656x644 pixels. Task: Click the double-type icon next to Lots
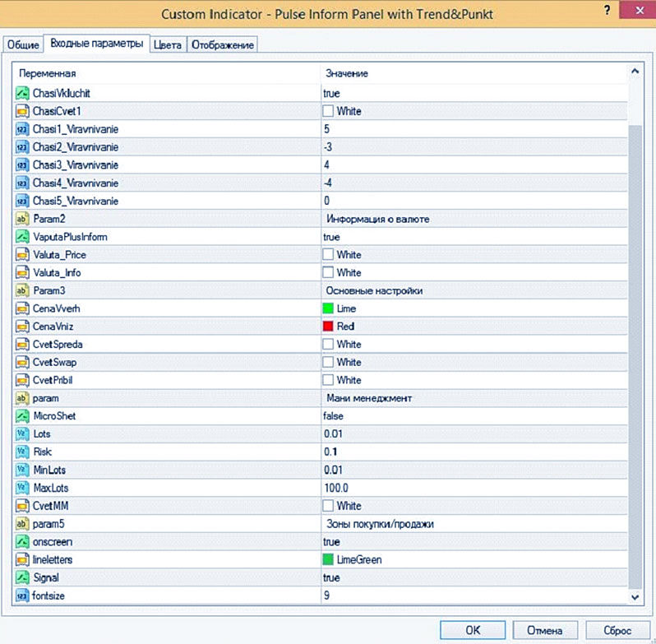[23, 433]
